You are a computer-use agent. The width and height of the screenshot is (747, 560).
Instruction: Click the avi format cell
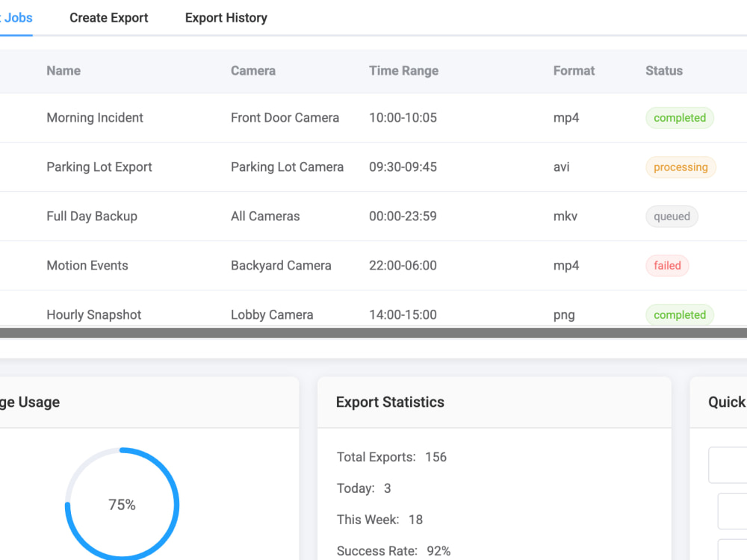[561, 167]
